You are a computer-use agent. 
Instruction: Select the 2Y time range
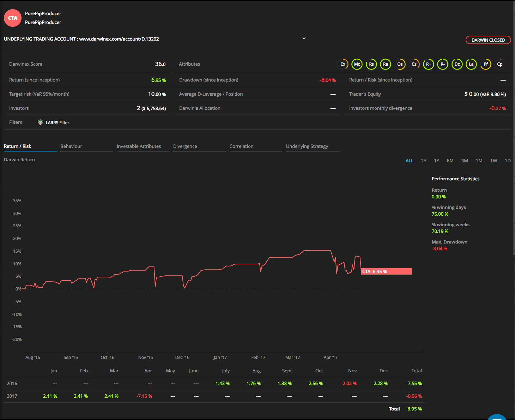[424, 161]
